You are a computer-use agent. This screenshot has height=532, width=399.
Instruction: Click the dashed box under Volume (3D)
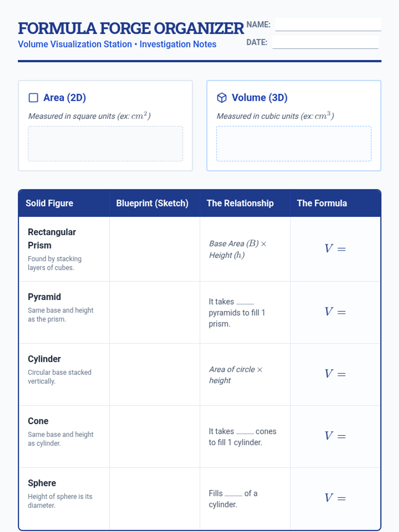pyautogui.click(x=294, y=144)
